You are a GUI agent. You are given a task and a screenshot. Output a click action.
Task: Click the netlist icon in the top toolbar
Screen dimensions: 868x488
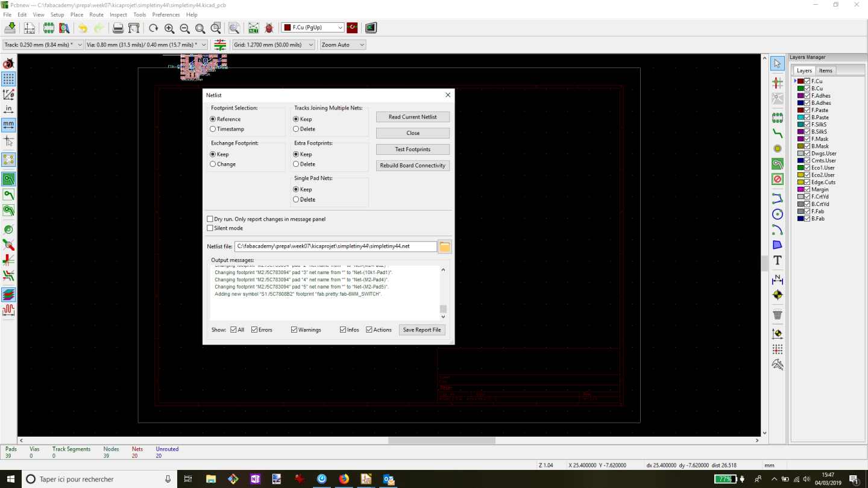point(253,28)
